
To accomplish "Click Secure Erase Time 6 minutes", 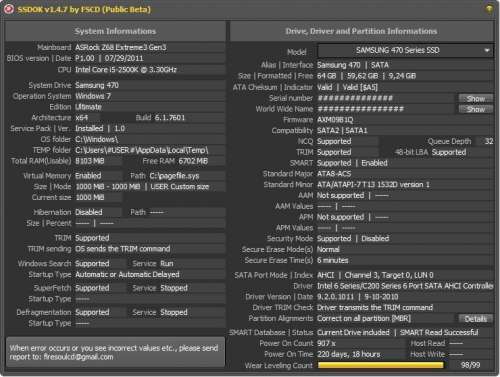I will [x=332, y=260].
